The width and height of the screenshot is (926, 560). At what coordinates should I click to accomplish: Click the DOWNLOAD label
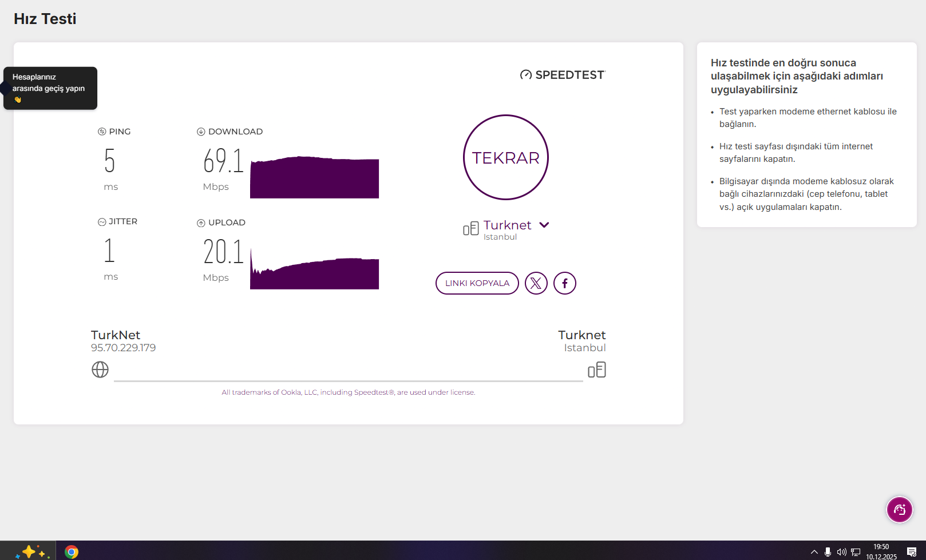236,132
